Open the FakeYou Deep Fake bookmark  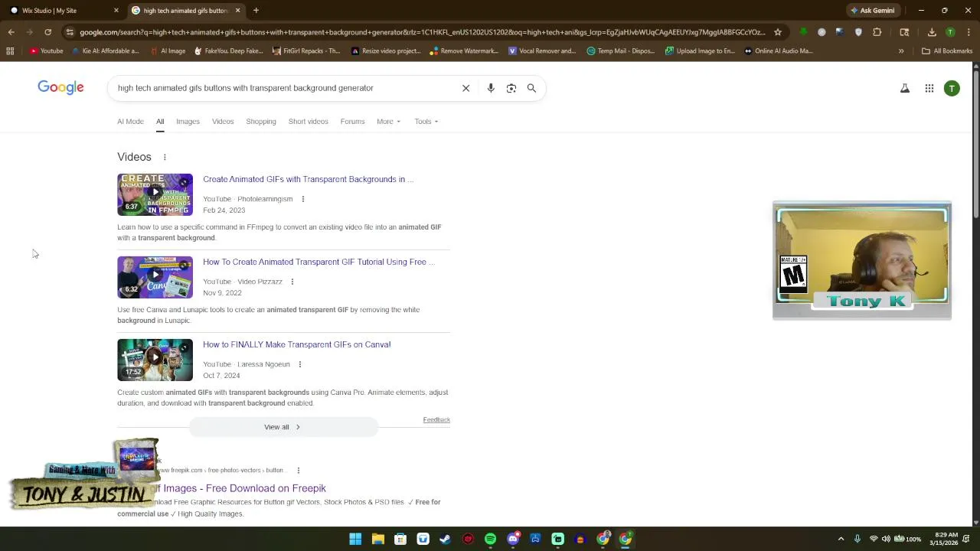[x=228, y=51]
